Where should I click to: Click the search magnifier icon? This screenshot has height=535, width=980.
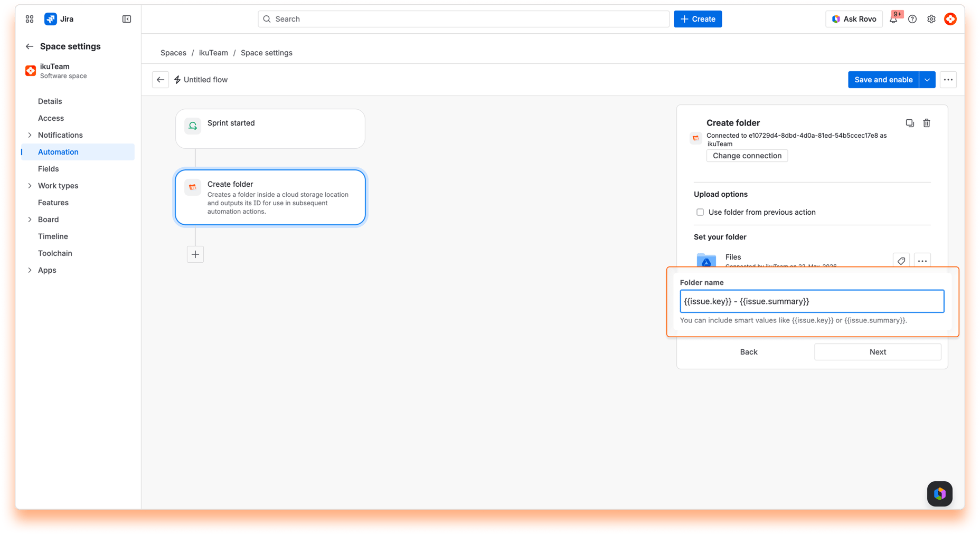(x=267, y=19)
